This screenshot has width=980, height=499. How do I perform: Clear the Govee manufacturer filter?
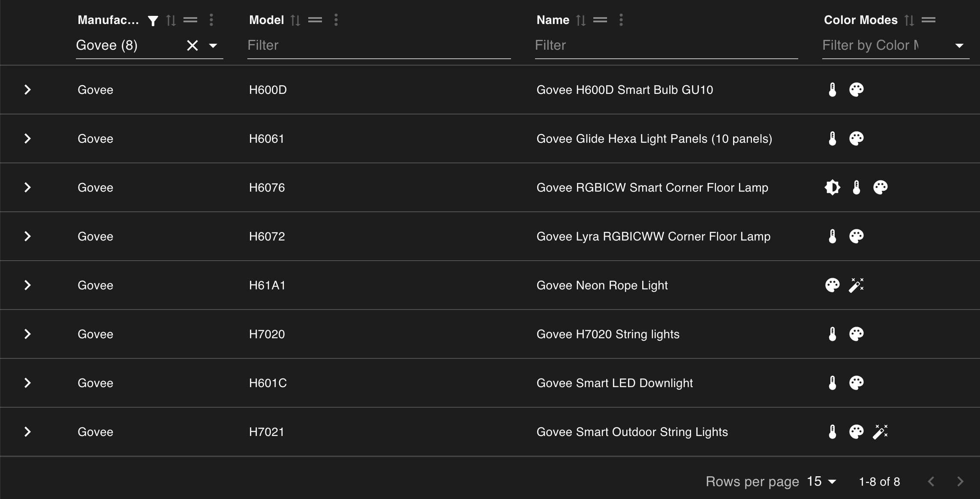tap(192, 45)
